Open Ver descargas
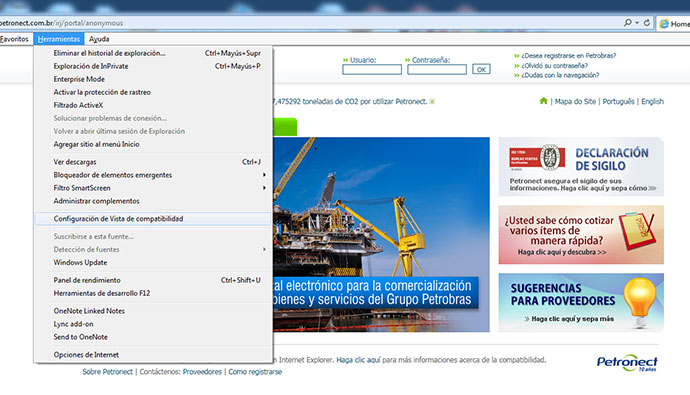Viewport: 690px width, 395px height. pyautogui.click(x=153, y=162)
